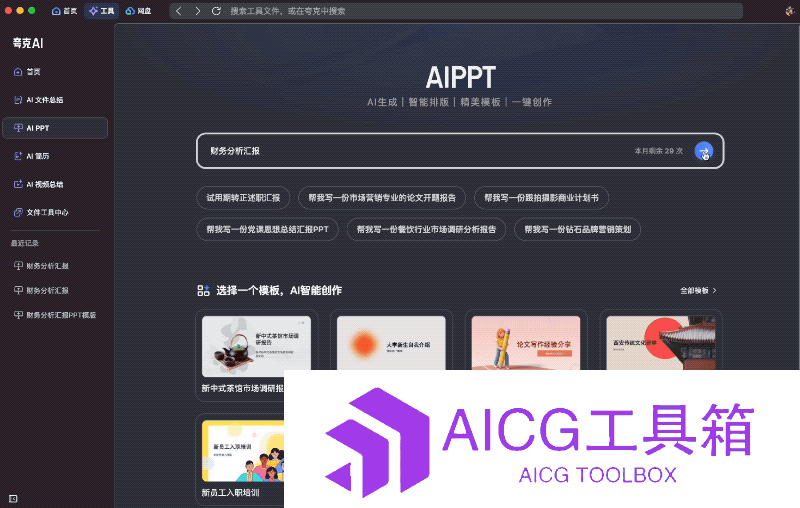Image resolution: width=800 pixels, height=508 pixels.
Task: Click 本月剩余 29 次 quota text
Action: [658, 151]
